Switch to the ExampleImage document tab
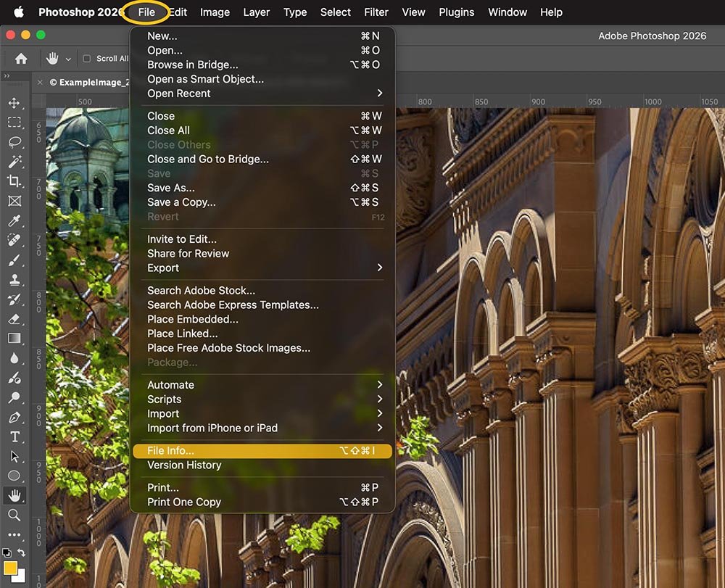This screenshot has height=588, width=725. pyautogui.click(x=88, y=82)
